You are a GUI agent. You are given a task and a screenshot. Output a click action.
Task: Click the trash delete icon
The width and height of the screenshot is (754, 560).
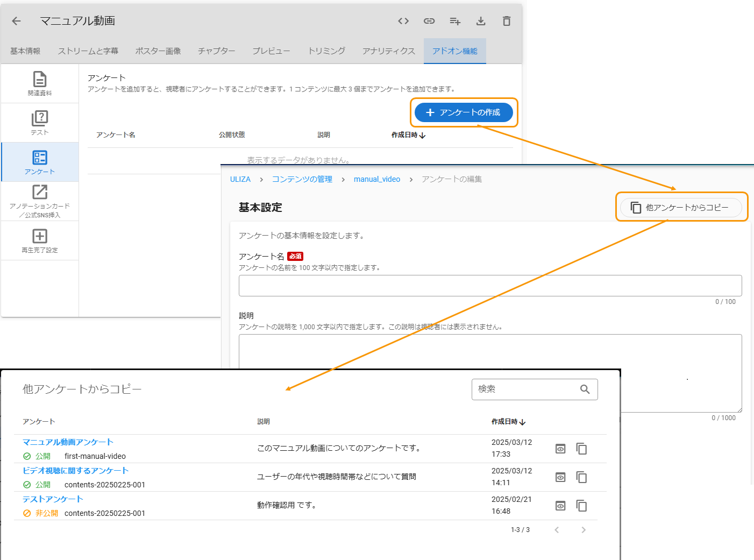click(x=507, y=21)
